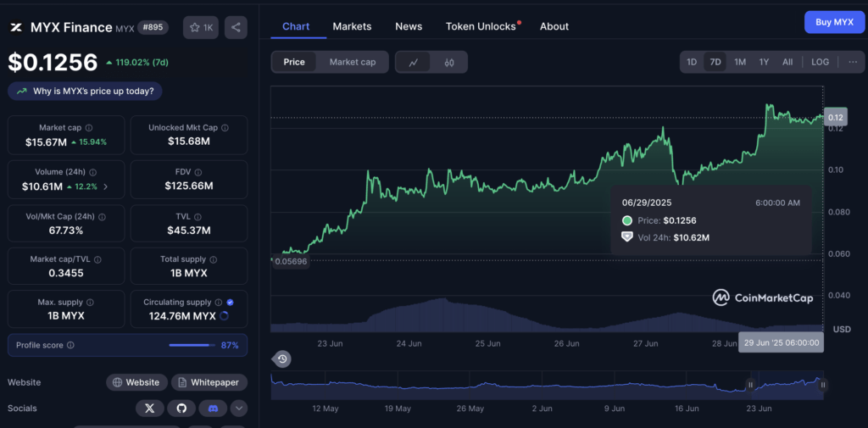Screen dimensions: 868x428
Task: Click the chart history reset clock icon
Action: pos(282,359)
